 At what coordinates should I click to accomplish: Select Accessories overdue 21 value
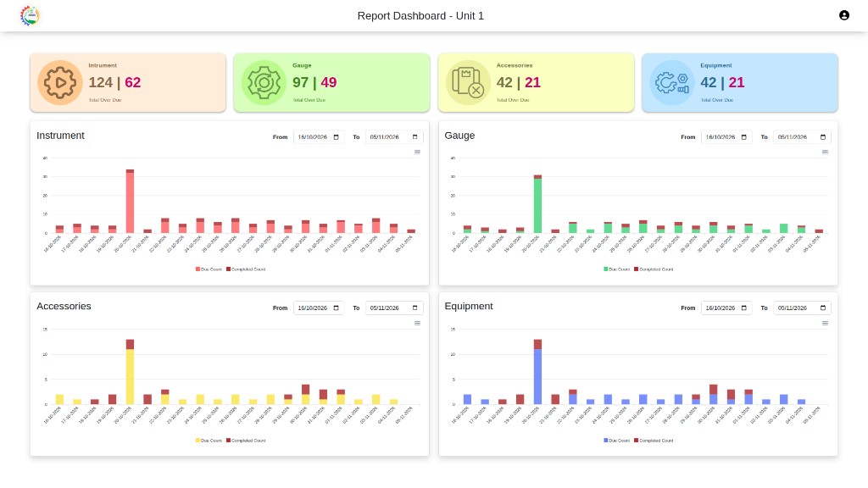tap(532, 82)
